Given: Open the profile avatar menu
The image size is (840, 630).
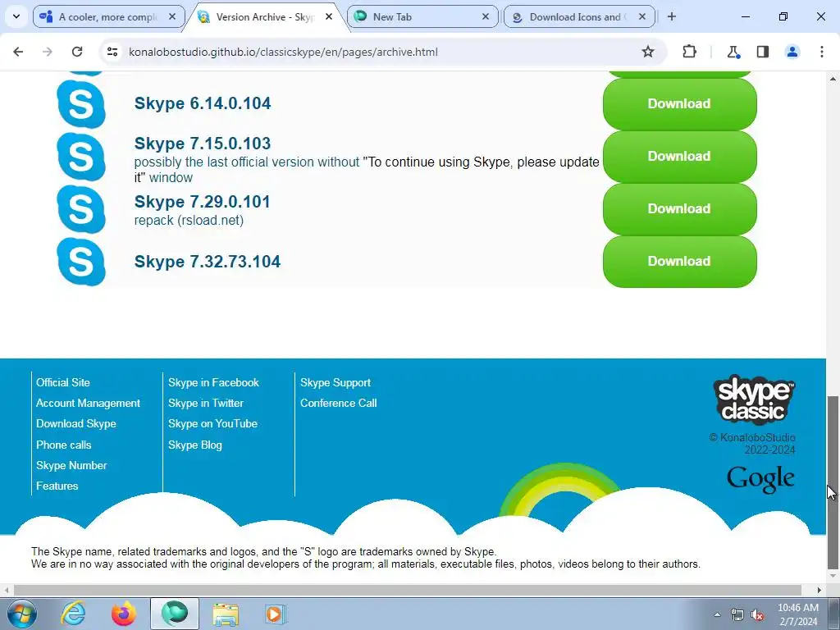Looking at the screenshot, I should click(792, 52).
